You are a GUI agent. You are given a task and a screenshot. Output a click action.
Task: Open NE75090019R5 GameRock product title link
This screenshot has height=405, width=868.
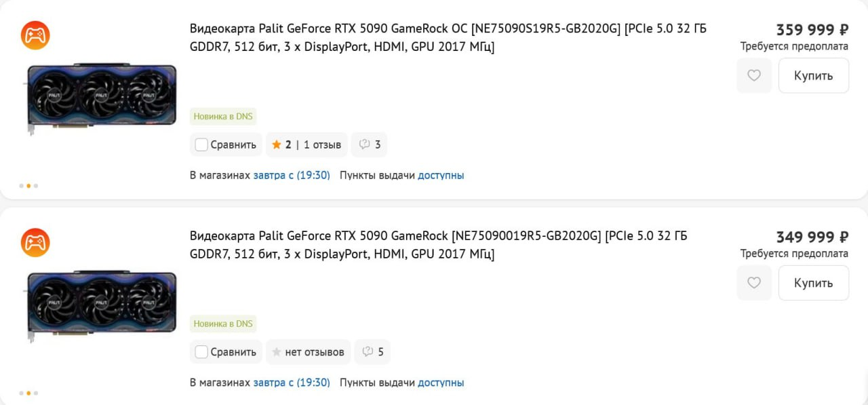[439, 245]
